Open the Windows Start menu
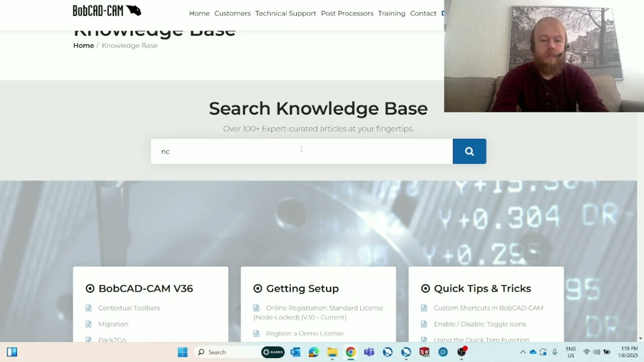This screenshot has height=362, width=644. point(183,352)
